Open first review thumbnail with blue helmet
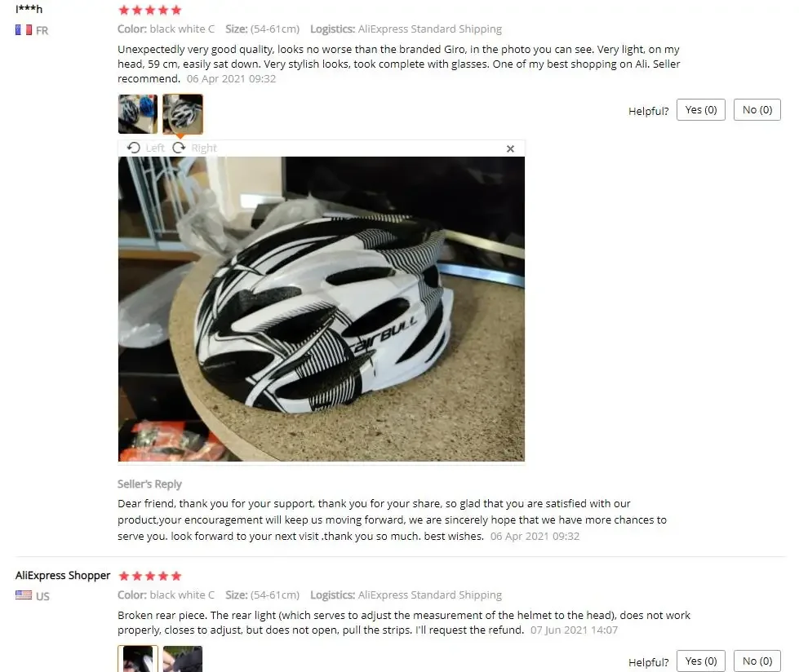The height and width of the screenshot is (672, 799). point(138,114)
